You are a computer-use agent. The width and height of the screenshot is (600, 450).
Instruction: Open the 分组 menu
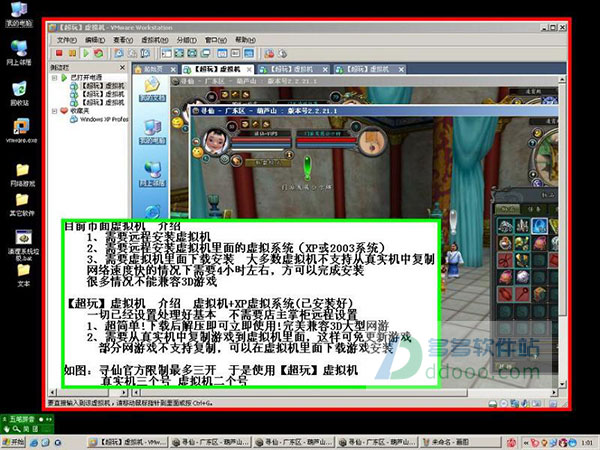[x=186, y=40]
